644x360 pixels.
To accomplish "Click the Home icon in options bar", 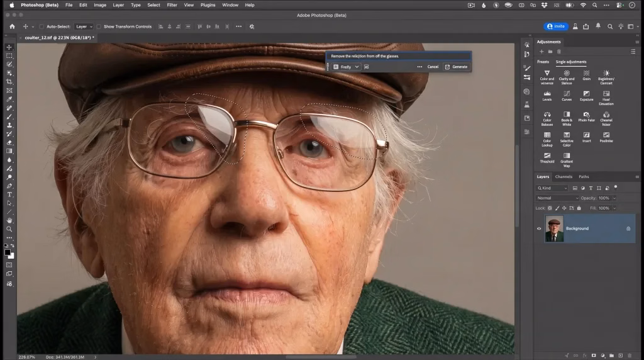I will click(x=12, y=26).
